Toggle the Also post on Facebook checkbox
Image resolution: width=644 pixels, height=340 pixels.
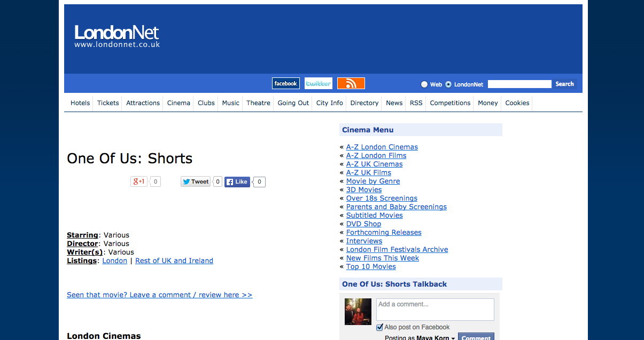coord(380,327)
